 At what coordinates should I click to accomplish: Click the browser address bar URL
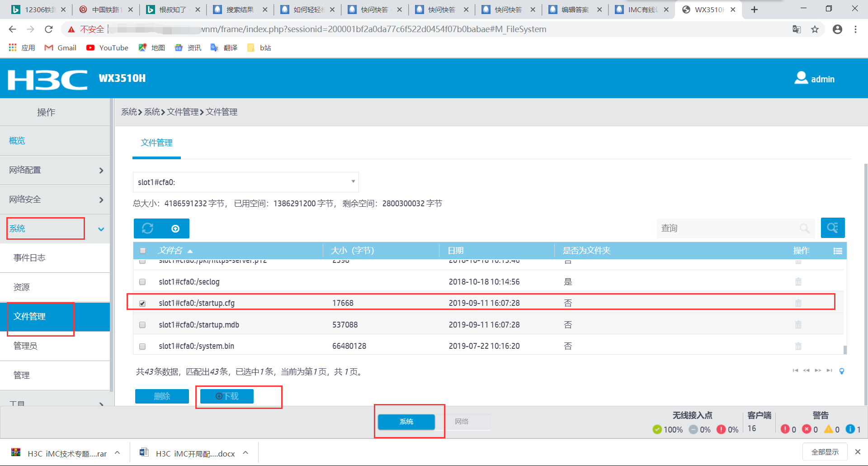point(373,29)
